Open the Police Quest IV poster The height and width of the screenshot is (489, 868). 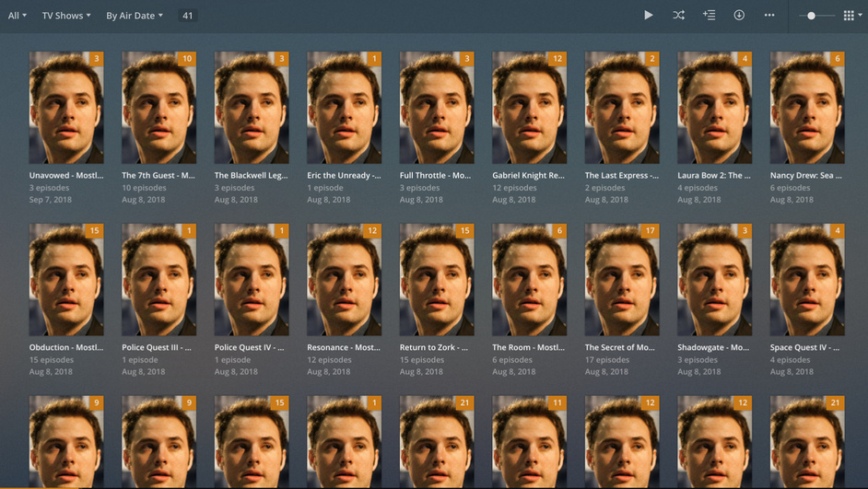pyautogui.click(x=252, y=279)
